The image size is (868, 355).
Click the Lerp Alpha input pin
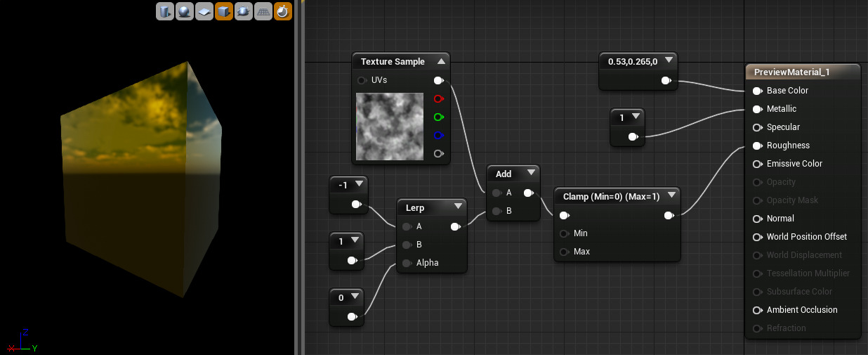point(407,263)
